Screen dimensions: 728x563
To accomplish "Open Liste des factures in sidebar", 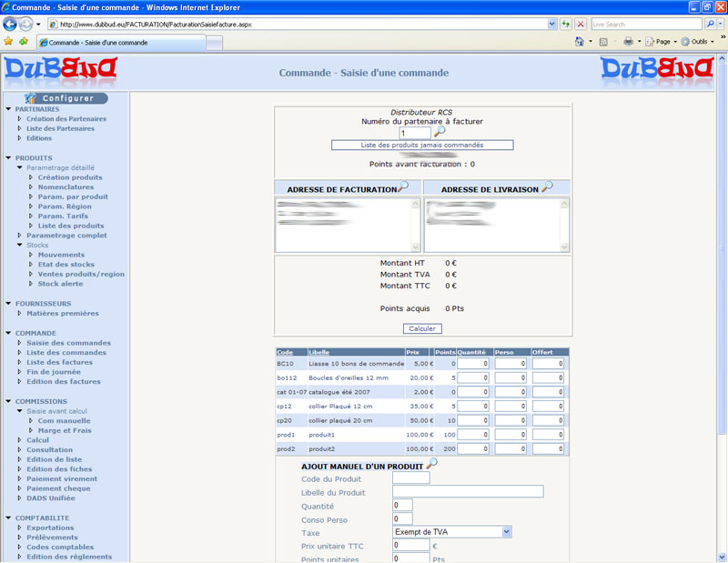I will pyautogui.click(x=58, y=362).
